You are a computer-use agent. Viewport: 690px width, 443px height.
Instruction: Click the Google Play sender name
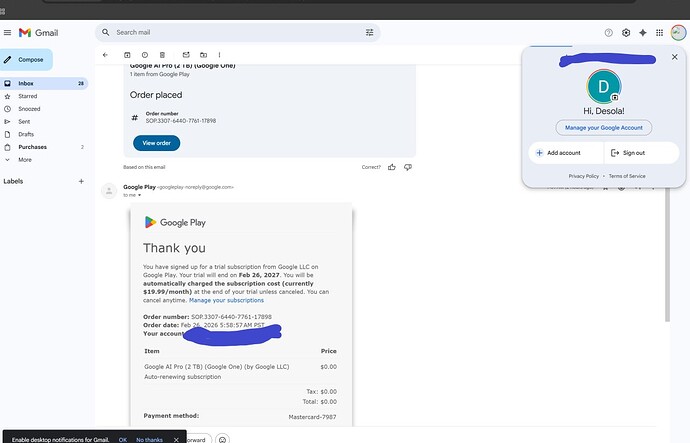(139, 187)
